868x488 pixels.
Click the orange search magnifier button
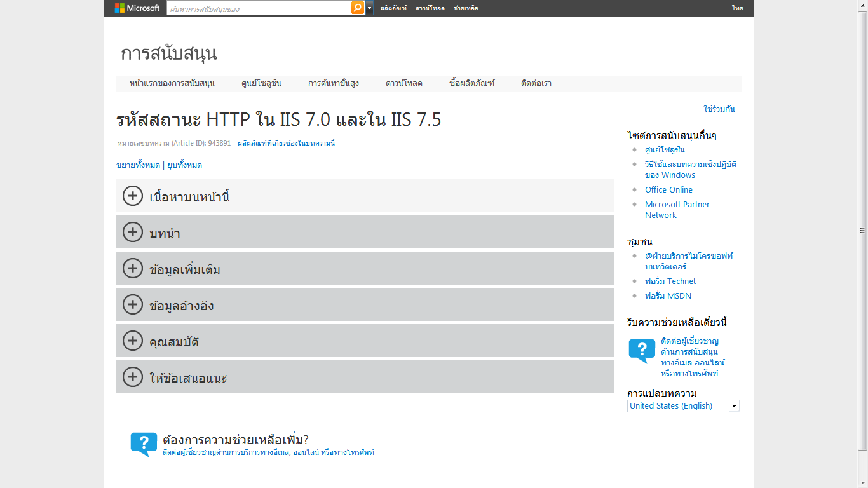click(x=358, y=8)
